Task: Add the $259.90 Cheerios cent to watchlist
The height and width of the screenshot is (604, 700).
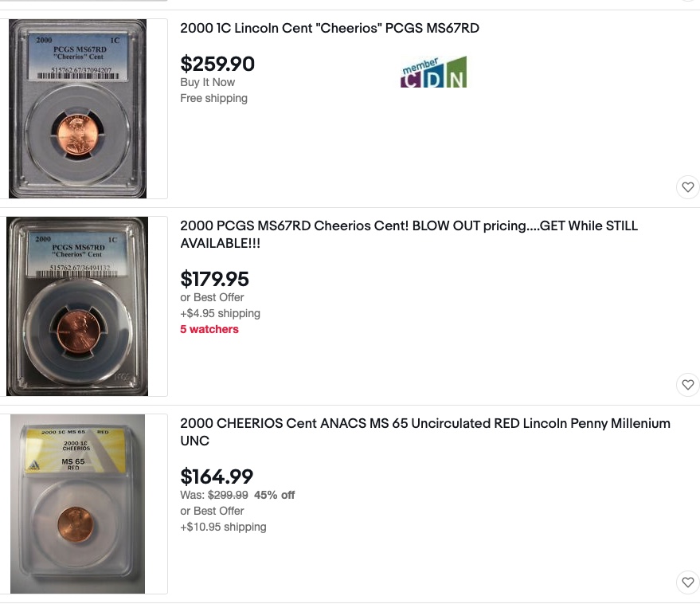Action: pos(688,187)
